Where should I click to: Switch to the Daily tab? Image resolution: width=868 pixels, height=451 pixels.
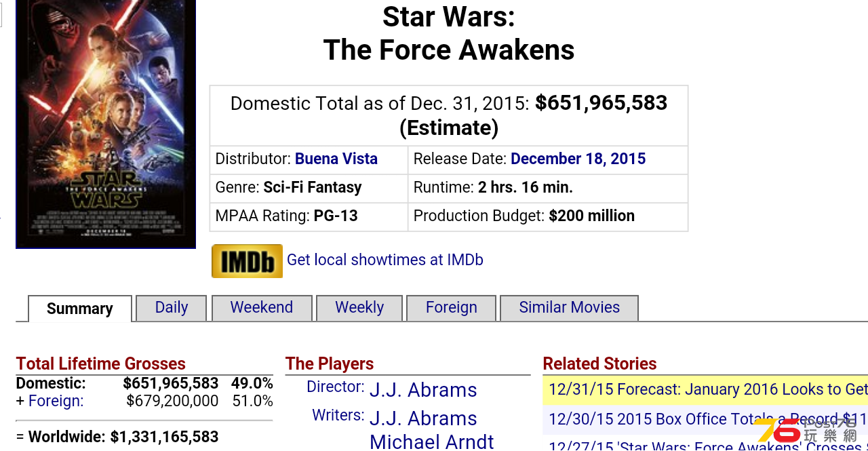[x=172, y=308]
